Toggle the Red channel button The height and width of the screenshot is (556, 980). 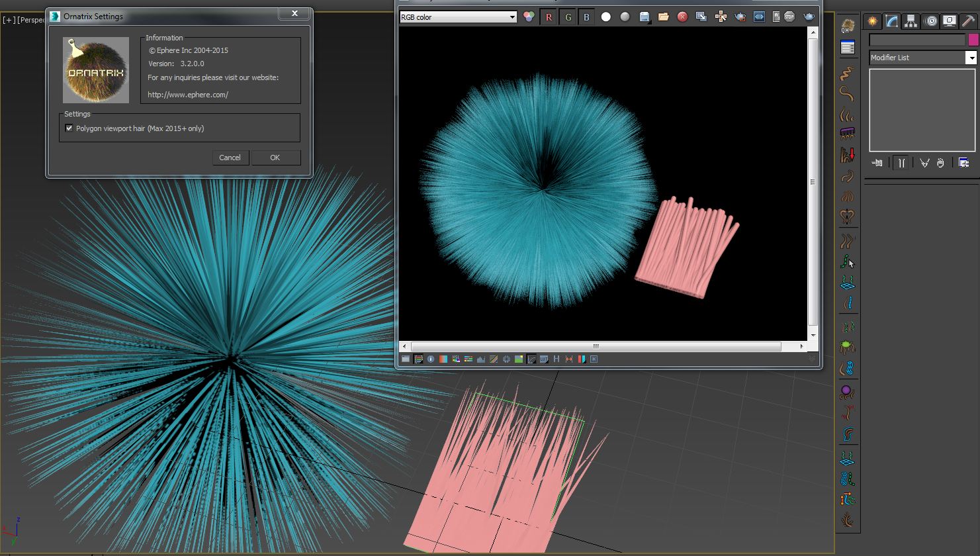[x=549, y=17]
